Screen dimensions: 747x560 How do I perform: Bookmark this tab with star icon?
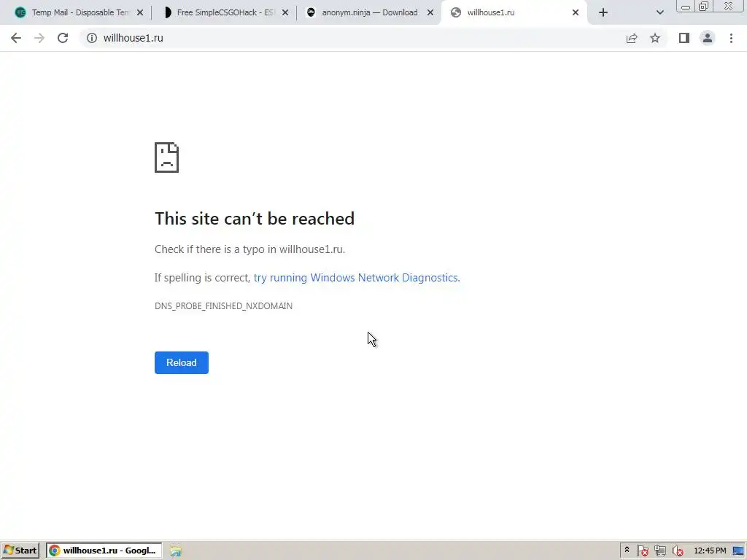pos(655,38)
